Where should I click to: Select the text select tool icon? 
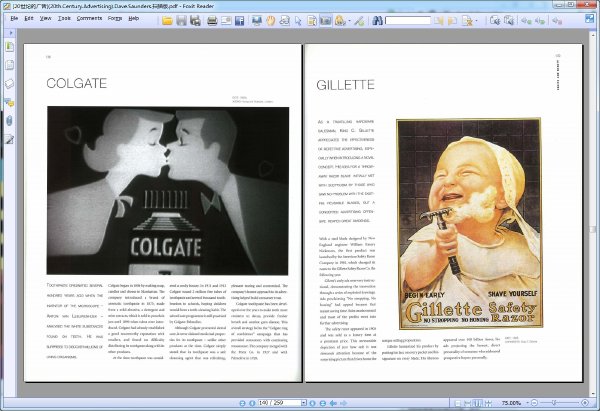point(312,21)
